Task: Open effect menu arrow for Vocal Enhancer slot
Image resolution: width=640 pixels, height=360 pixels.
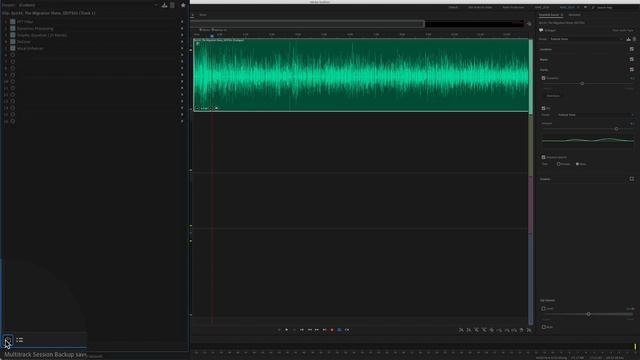Action: (182, 48)
